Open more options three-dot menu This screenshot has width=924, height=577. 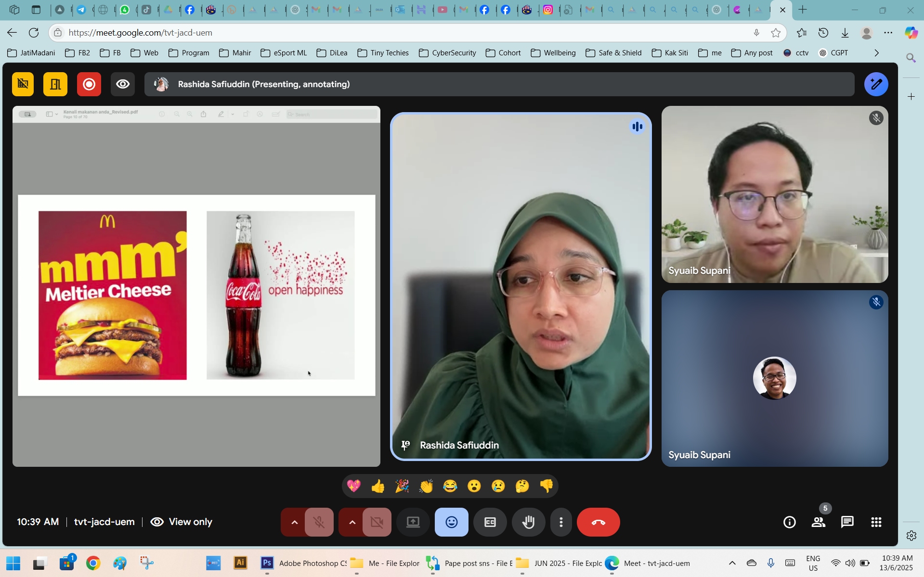561,522
